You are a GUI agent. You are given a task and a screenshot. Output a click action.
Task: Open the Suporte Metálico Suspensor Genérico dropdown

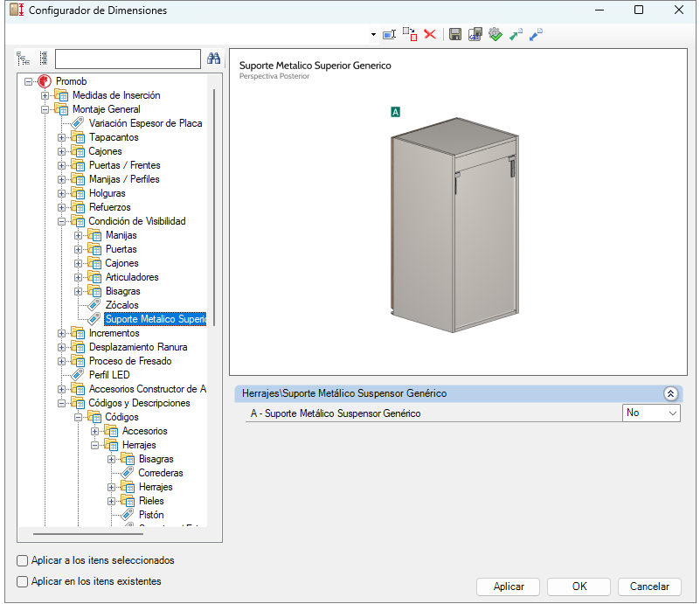[651, 413]
